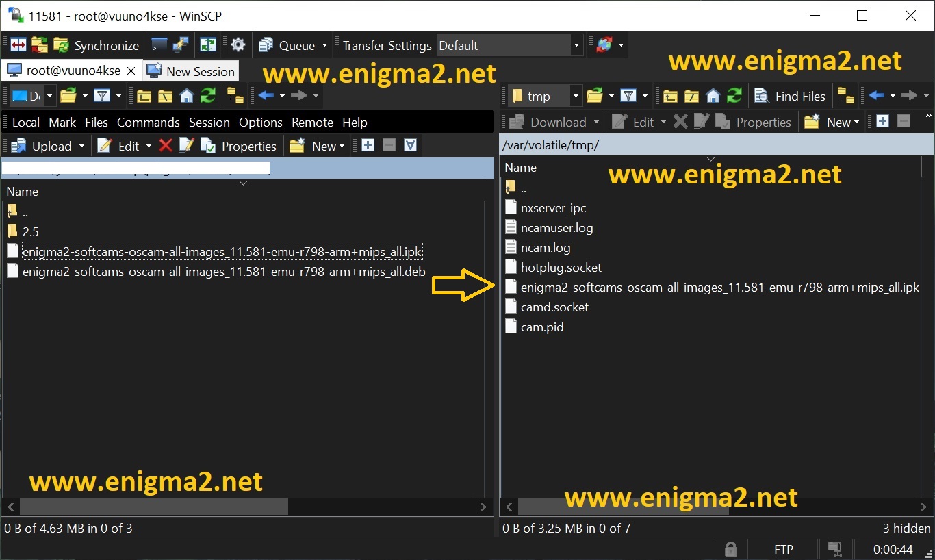Expand remote toolbar overflow chevron
The width and height of the screenshot is (935, 560).
[x=929, y=116]
